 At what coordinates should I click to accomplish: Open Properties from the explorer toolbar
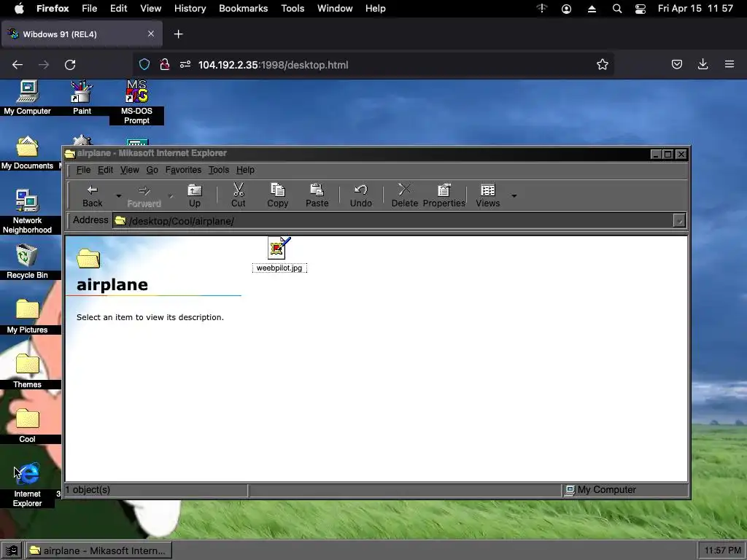tap(444, 195)
